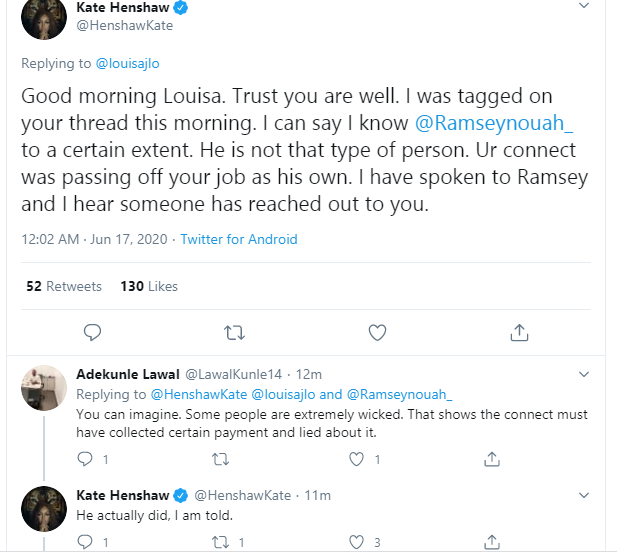
Task: Open options for Kate's bottom reply
Action: (x=584, y=495)
